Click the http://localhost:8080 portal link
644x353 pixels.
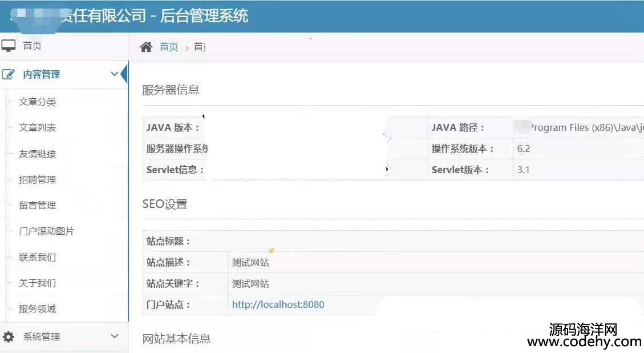(278, 304)
